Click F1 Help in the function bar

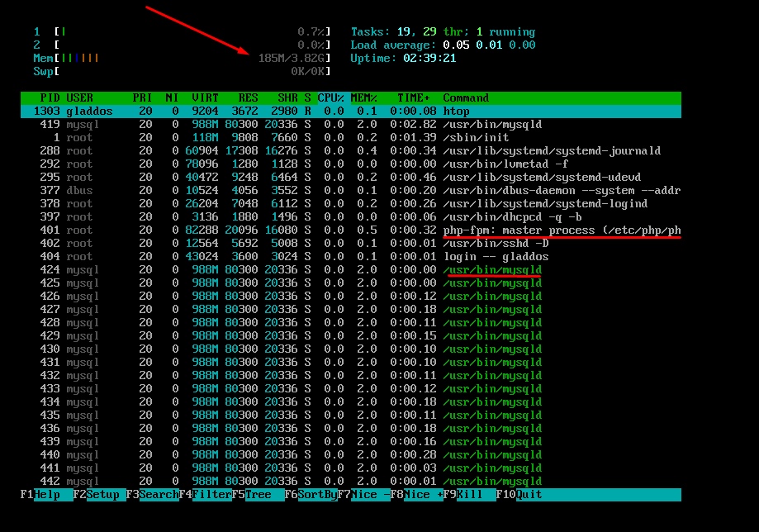click(x=46, y=495)
